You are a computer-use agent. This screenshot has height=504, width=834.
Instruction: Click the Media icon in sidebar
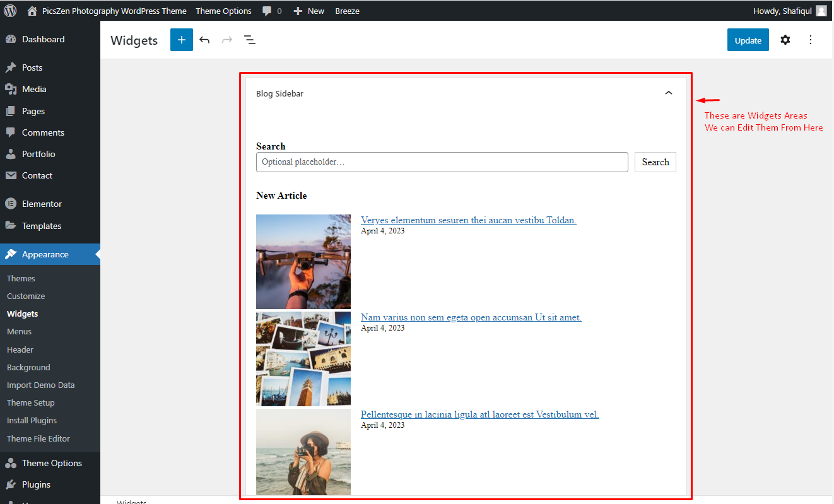(11, 89)
